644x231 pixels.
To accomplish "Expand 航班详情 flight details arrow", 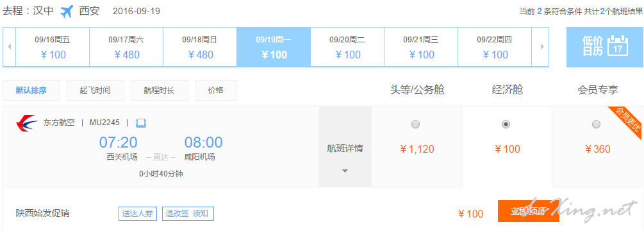I will tap(345, 171).
